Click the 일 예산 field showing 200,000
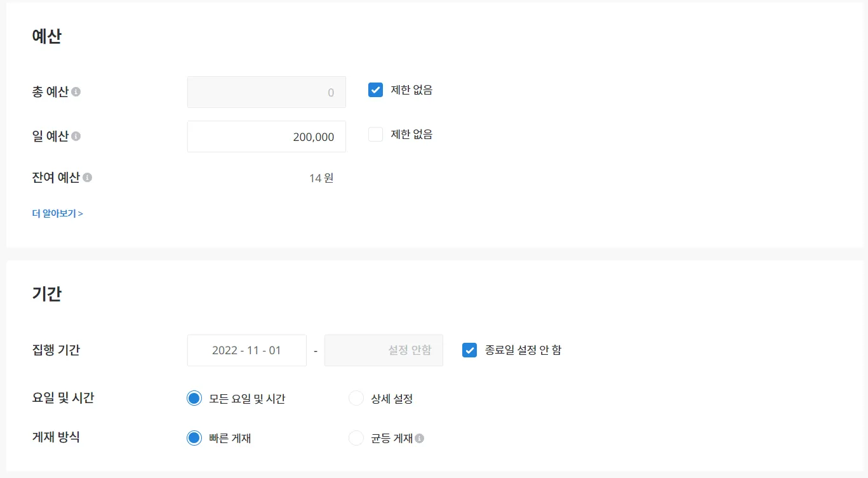 coord(267,136)
